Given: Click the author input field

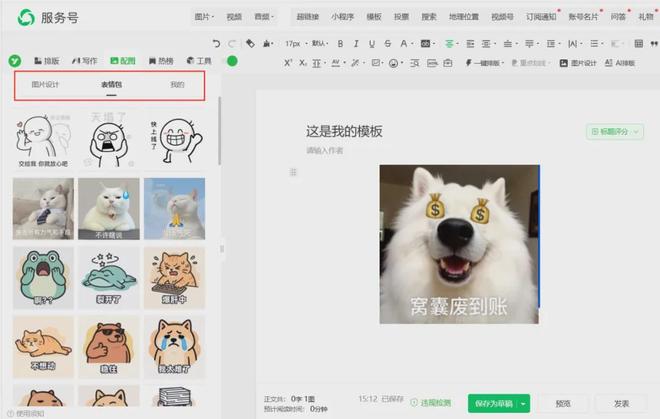Looking at the screenshot, I should click(x=325, y=150).
